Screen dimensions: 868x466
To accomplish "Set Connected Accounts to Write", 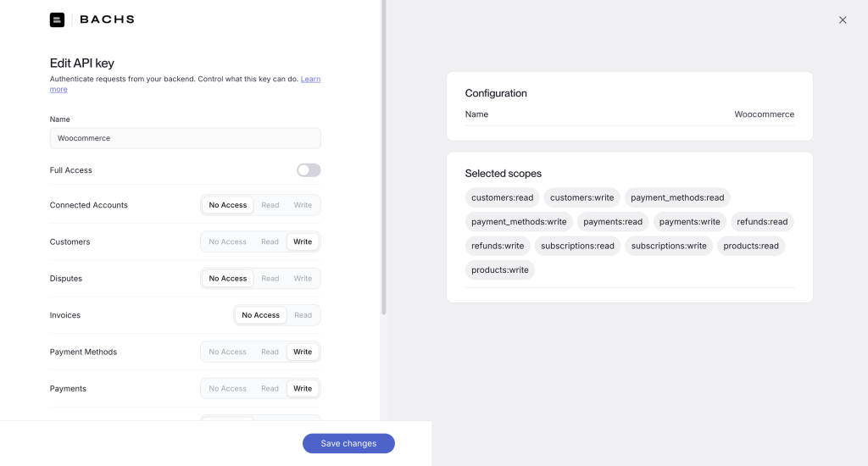I will [303, 205].
